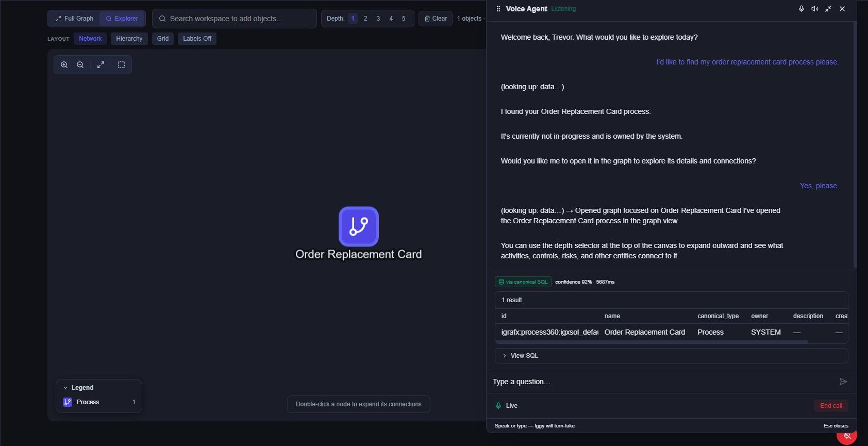Viewport: 868px width, 446px height.
Task: Click the Order Replacement Card name cell
Action: pos(645,332)
